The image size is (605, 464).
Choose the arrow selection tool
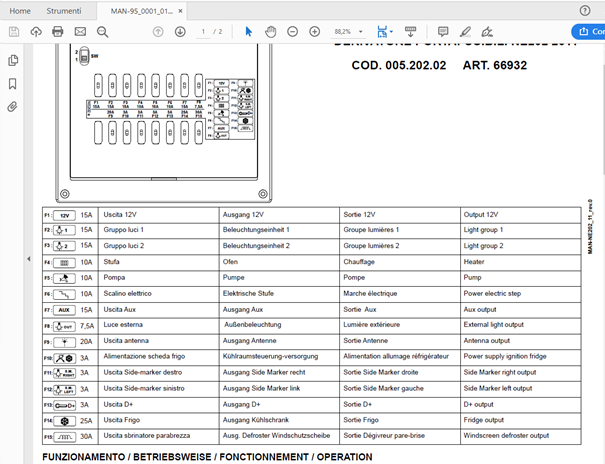pyautogui.click(x=248, y=32)
